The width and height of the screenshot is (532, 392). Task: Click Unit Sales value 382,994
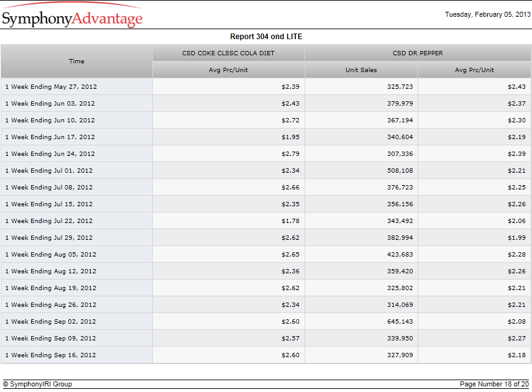pos(400,238)
